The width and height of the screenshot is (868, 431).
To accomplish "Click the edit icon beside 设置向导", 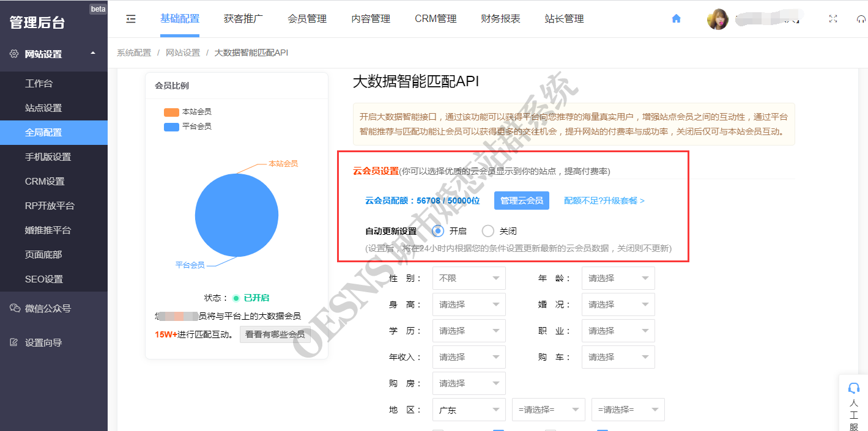I will pyautogui.click(x=14, y=342).
